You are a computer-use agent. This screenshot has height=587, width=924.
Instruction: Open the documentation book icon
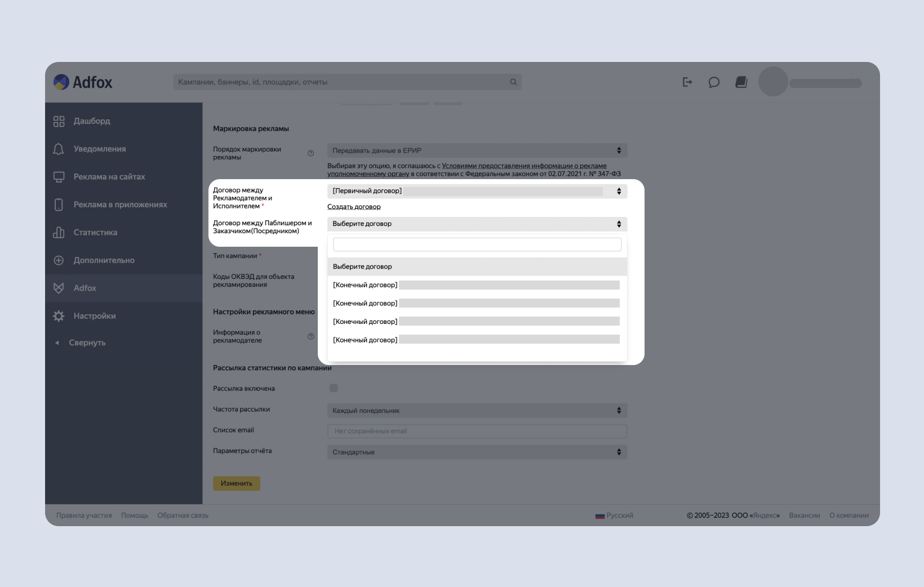(x=741, y=82)
